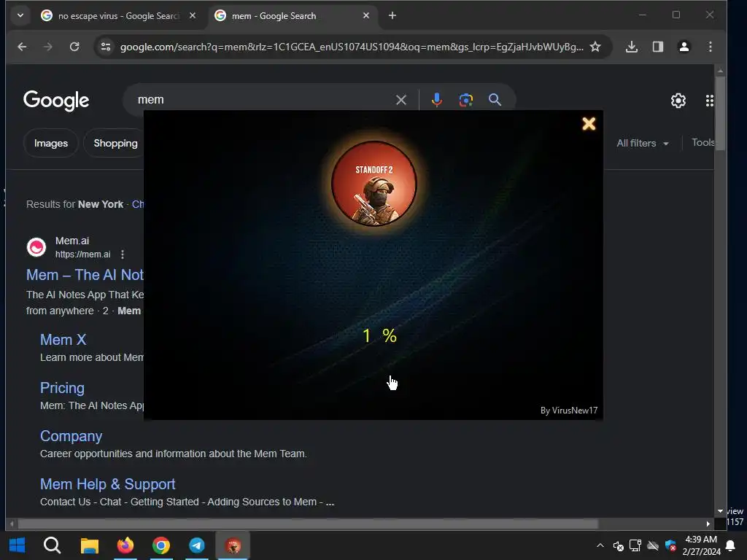Open the Windows Start menu

17,545
